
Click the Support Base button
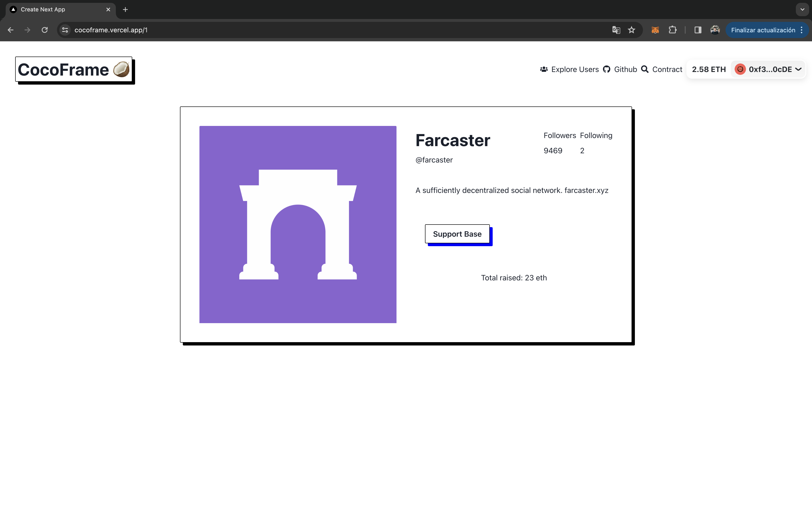pyautogui.click(x=457, y=234)
